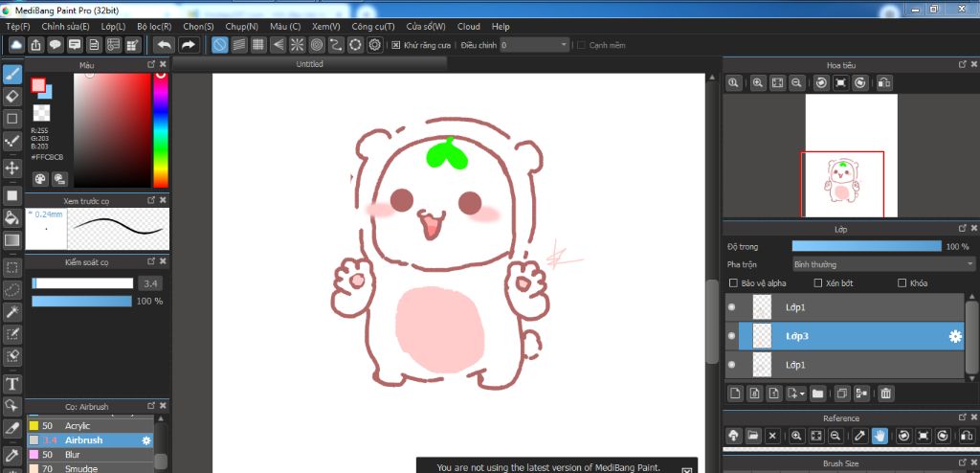Duplicate the current layer

tap(842, 394)
